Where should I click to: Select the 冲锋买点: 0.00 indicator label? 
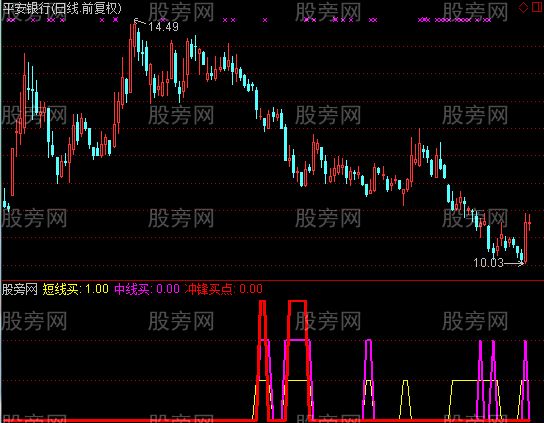coord(223,289)
